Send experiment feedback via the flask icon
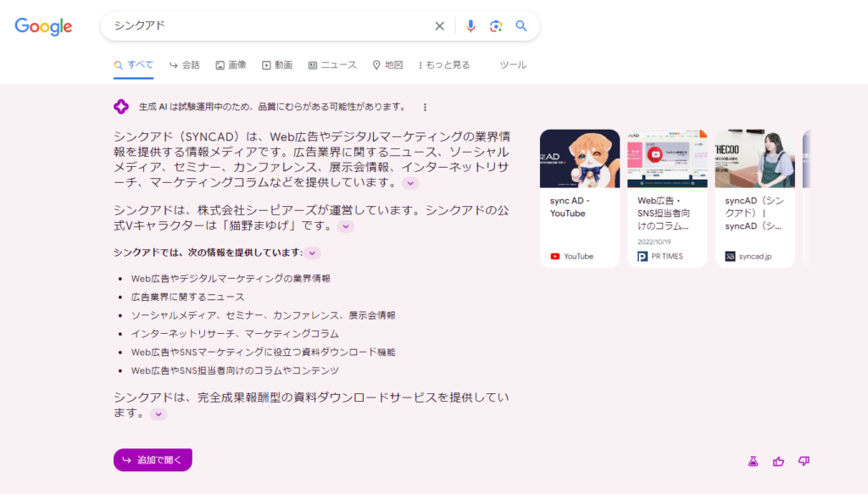 (x=753, y=460)
